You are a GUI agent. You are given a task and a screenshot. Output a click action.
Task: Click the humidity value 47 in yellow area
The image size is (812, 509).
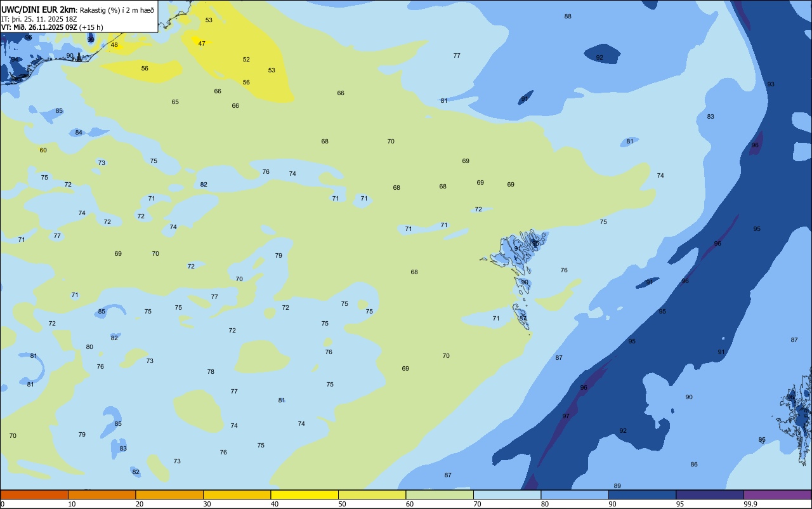pos(202,44)
